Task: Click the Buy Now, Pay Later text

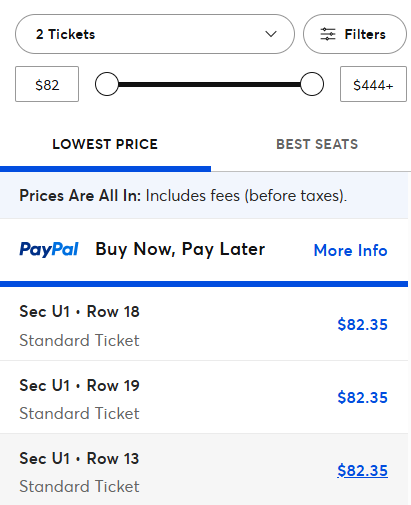Action: [180, 250]
